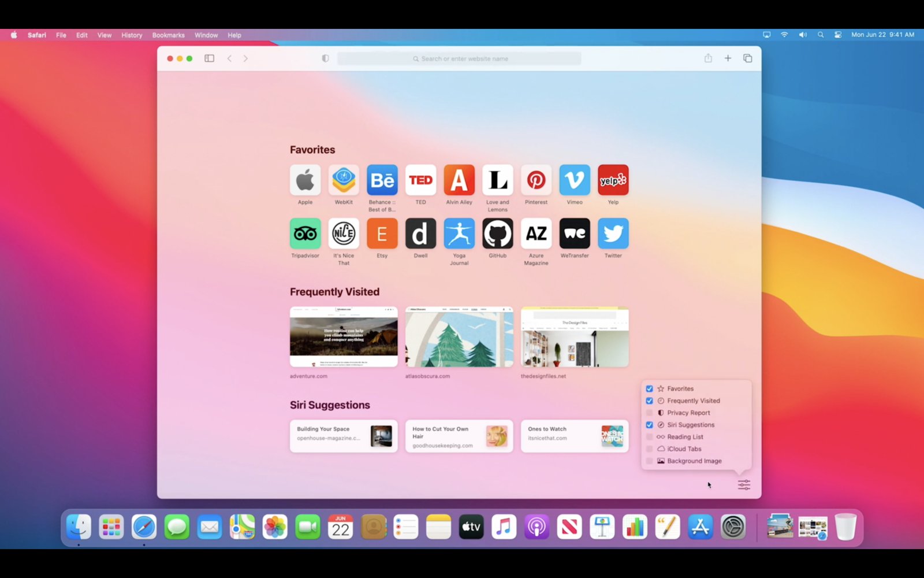Viewport: 924px width, 578px height.
Task: Click the search or website address field
Action: tap(459, 58)
